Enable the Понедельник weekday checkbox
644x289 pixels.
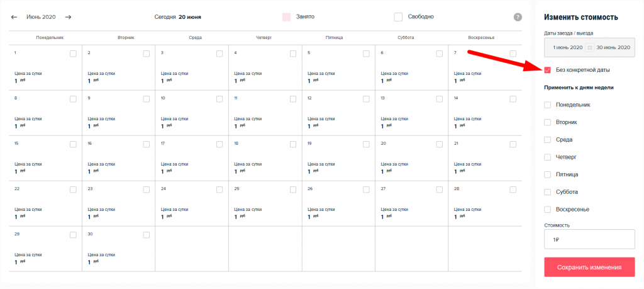(548, 105)
